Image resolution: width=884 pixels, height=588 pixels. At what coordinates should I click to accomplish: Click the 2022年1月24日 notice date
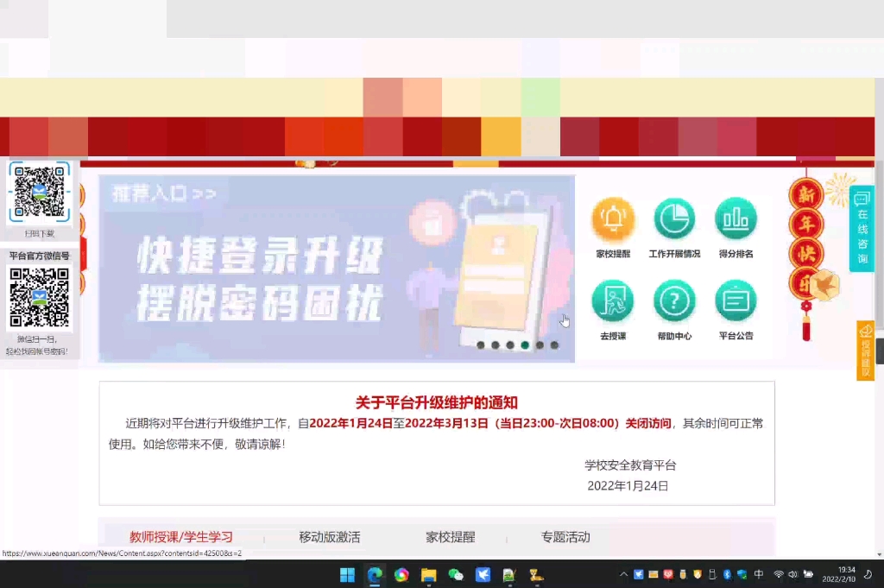click(628, 486)
